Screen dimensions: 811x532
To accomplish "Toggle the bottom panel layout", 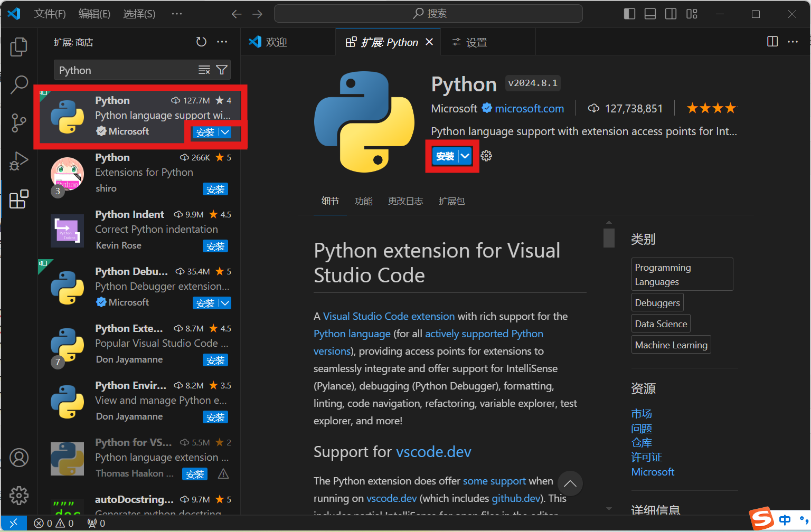I will (650, 14).
